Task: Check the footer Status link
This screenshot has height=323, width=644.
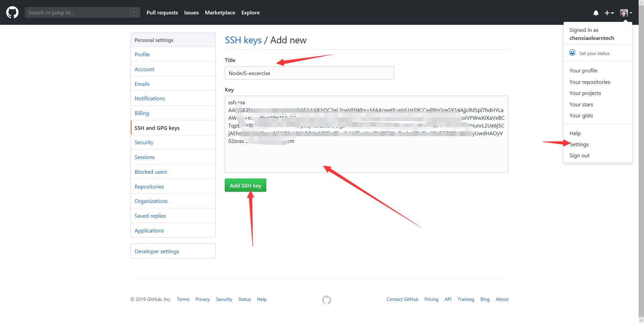Action: pyautogui.click(x=245, y=299)
